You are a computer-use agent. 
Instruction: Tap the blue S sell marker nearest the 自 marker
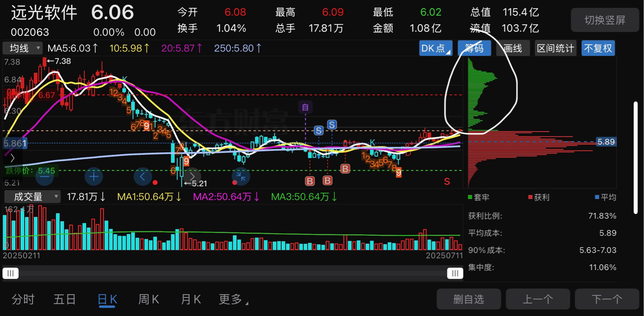point(319,131)
